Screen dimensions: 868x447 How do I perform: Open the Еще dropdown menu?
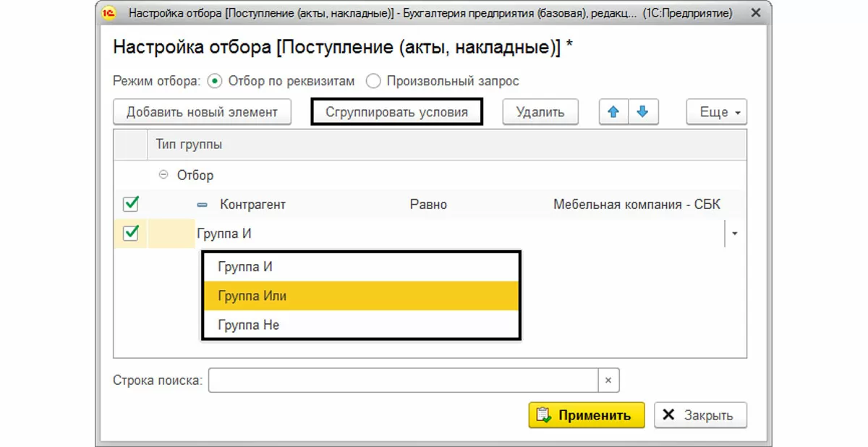[x=716, y=112]
